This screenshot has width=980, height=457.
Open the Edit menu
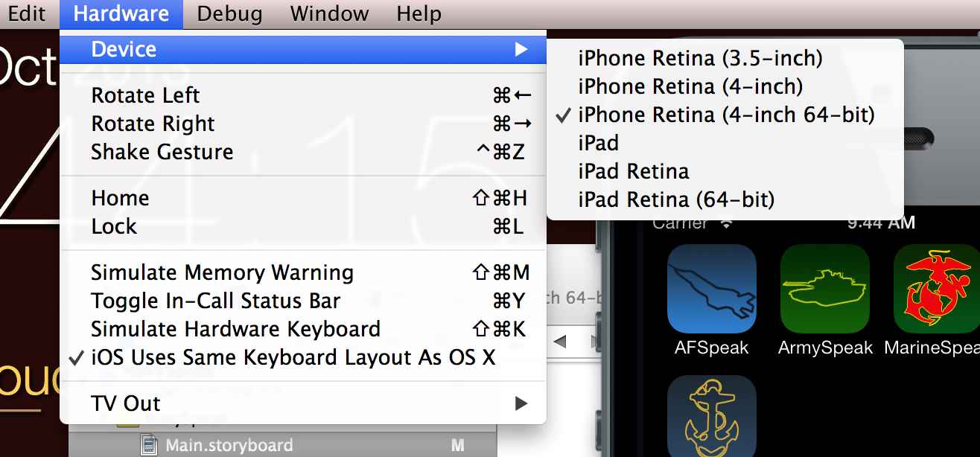pos(27,13)
